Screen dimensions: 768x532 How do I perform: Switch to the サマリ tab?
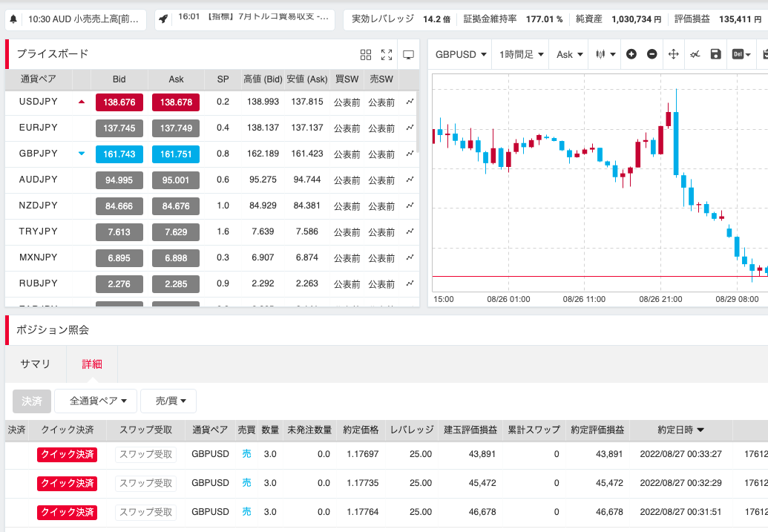click(x=35, y=364)
